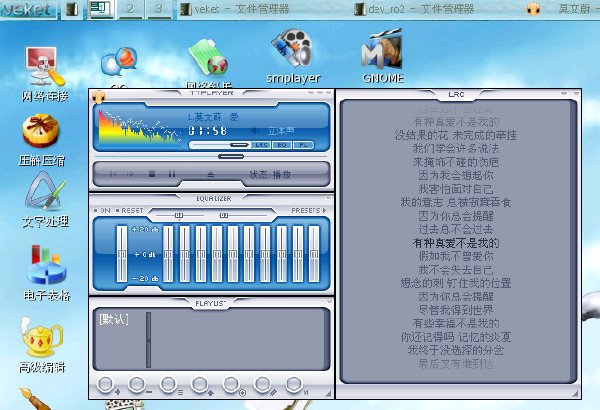This screenshot has height=410, width=600.
Task: Pause the current playback
Action: click(172, 174)
